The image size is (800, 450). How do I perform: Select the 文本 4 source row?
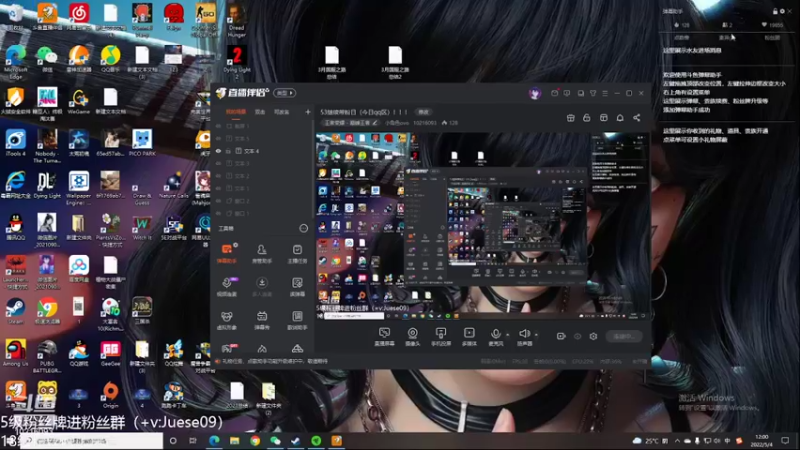pos(262,151)
